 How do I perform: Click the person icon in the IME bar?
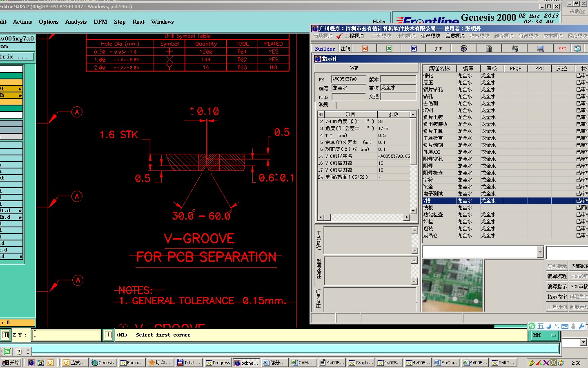[573, 326]
